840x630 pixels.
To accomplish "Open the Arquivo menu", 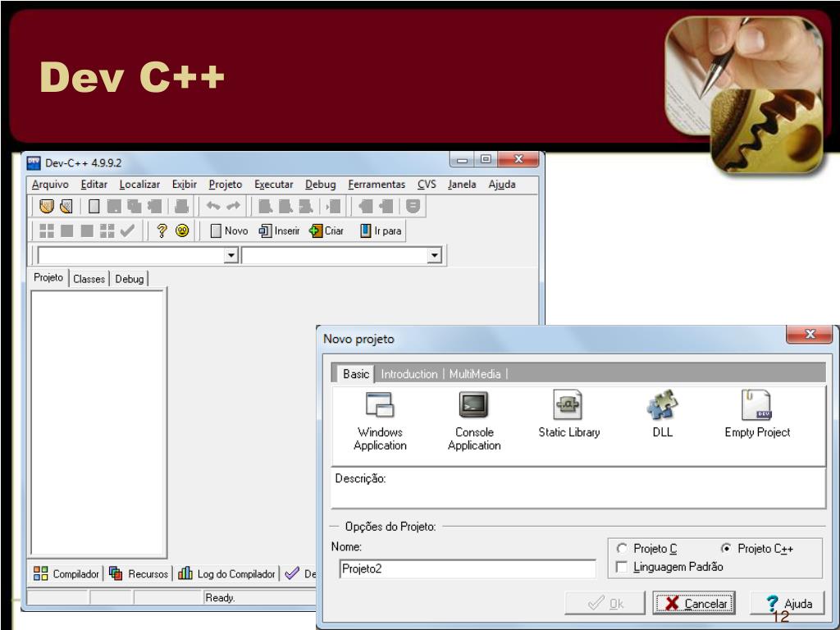I will [x=50, y=185].
